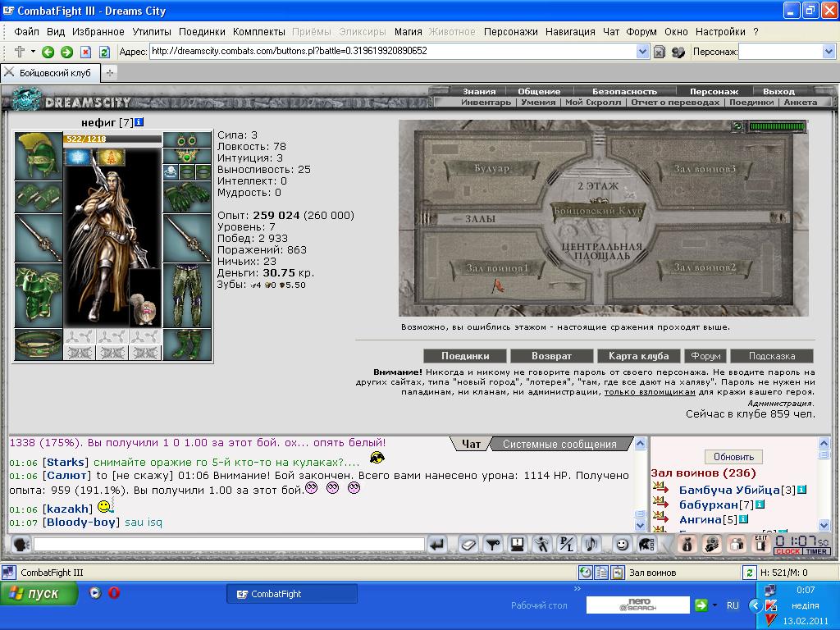
Task: Click the chat filter funnel icon
Action: coord(493,545)
